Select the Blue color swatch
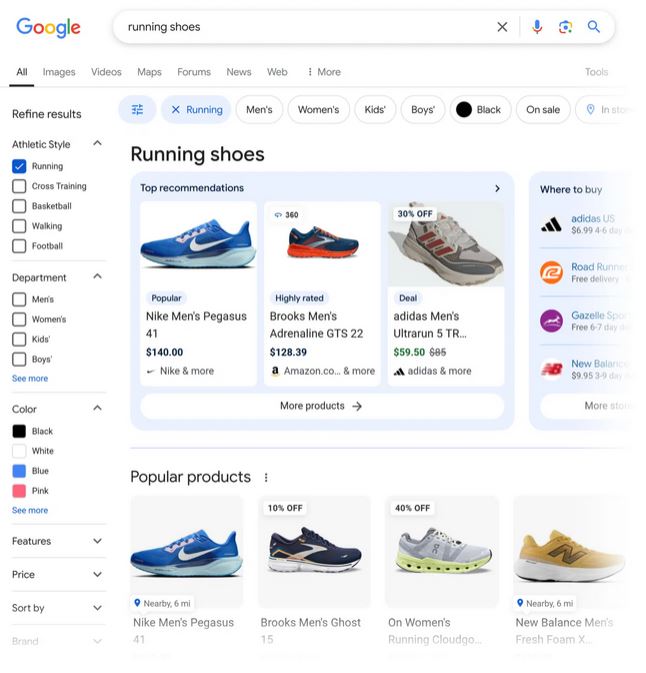This screenshot has width=646, height=673. pos(19,471)
